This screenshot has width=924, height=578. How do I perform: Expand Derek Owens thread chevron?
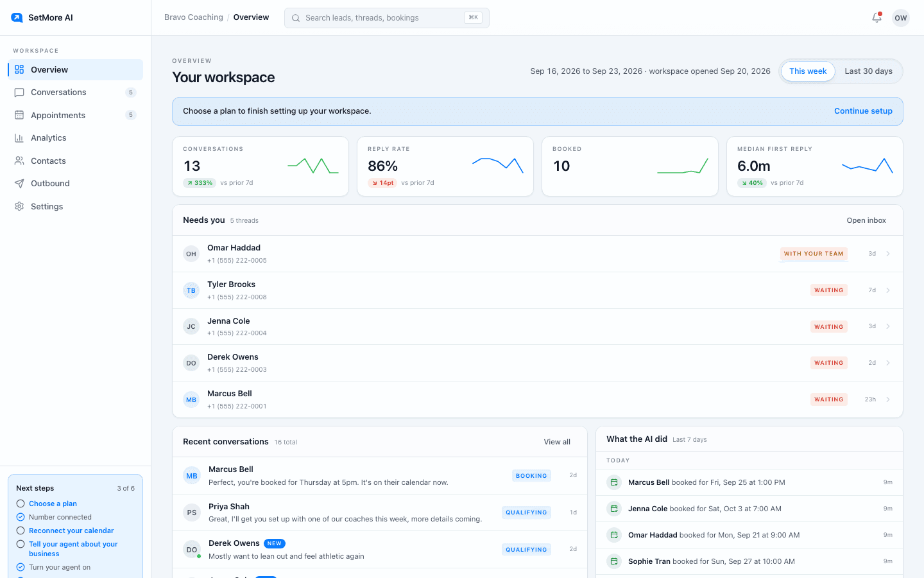(x=888, y=363)
